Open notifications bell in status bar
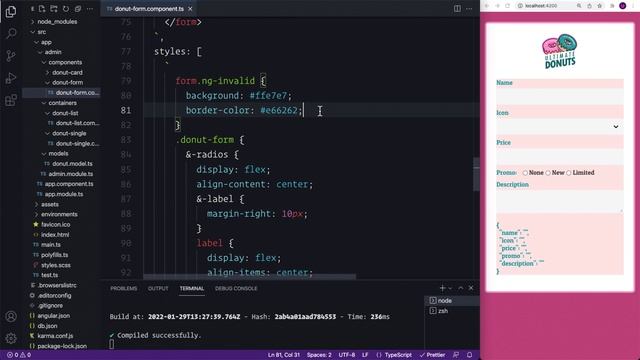 click(469, 355)
